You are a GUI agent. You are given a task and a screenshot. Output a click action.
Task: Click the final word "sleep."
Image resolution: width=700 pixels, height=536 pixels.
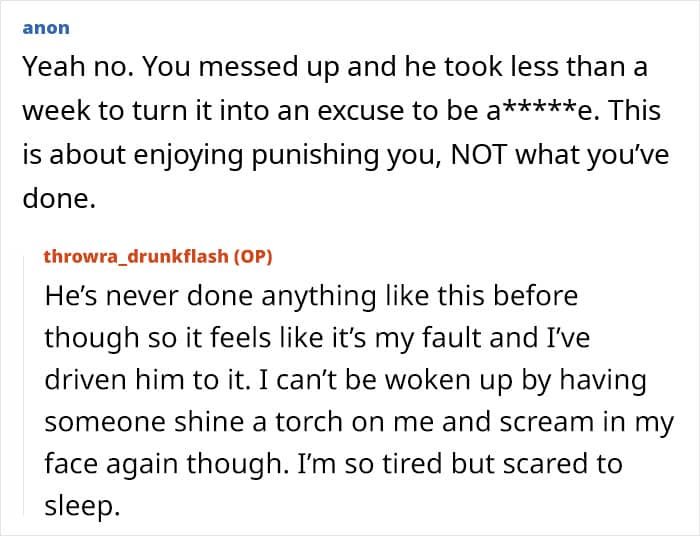83,507
